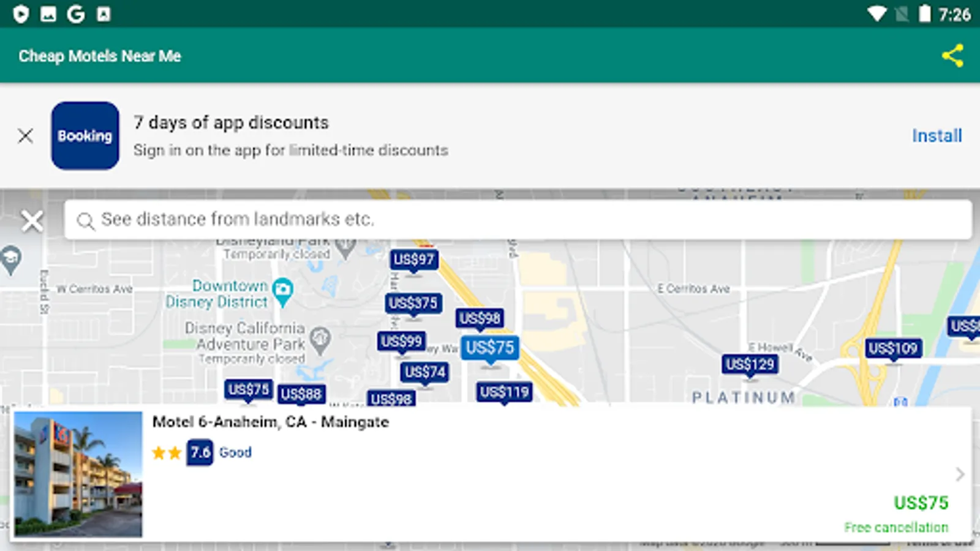Select the US$375 map price marker

coord(413,303)
